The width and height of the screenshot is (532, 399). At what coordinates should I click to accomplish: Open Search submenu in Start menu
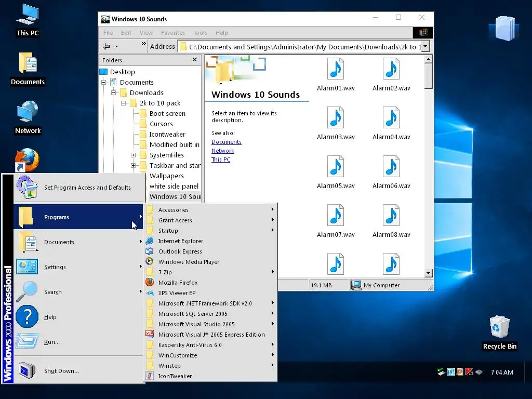(x=79, y=292)
